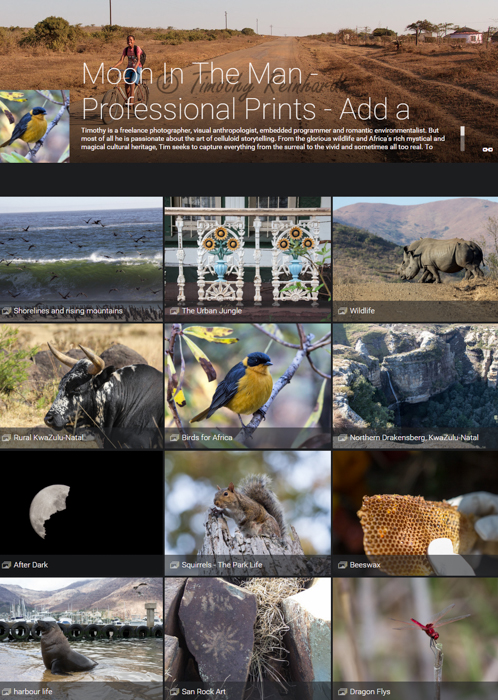Click the gallery icon beside Wildlife
Image resolution: width=498 pixels, height=700 pixels.
coord(342,311)
